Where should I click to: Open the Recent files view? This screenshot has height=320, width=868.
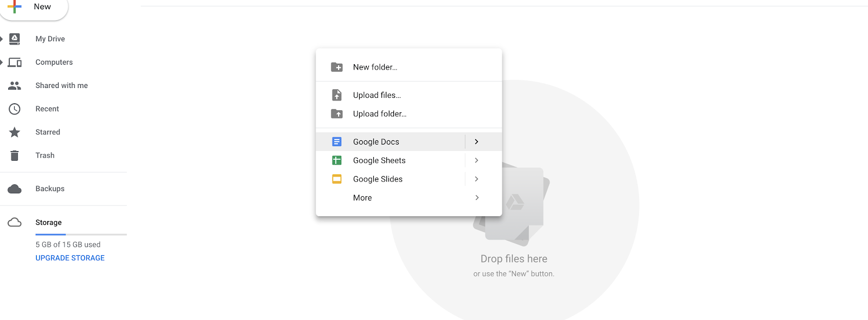coord(47,109)
